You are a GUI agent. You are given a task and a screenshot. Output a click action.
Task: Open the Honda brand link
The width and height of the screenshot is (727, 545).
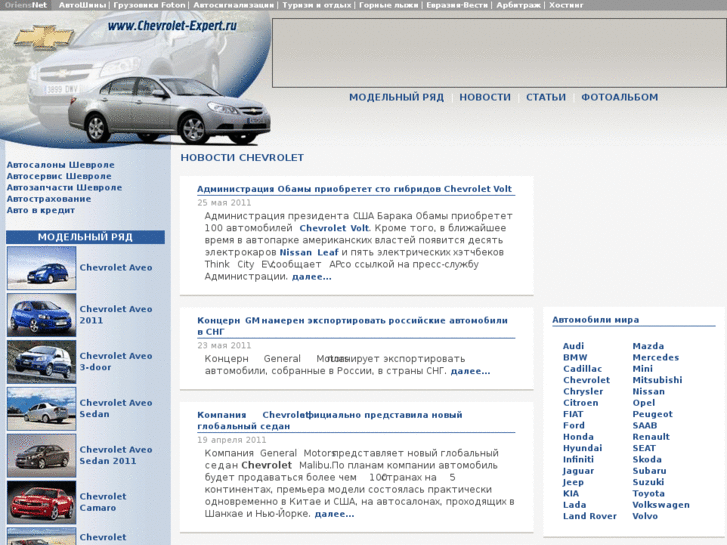578,437
